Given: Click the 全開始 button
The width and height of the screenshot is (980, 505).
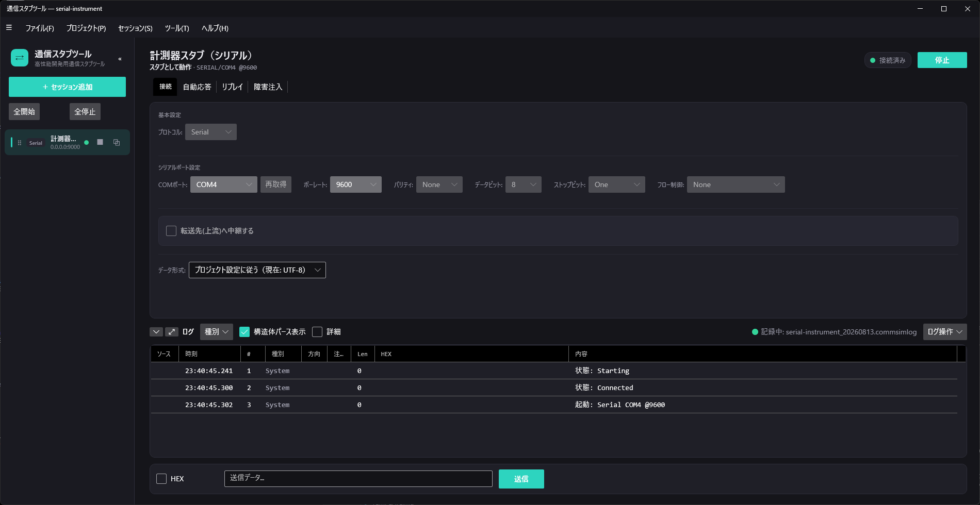Looking at the screenshot, I should [x=24, y=111].
